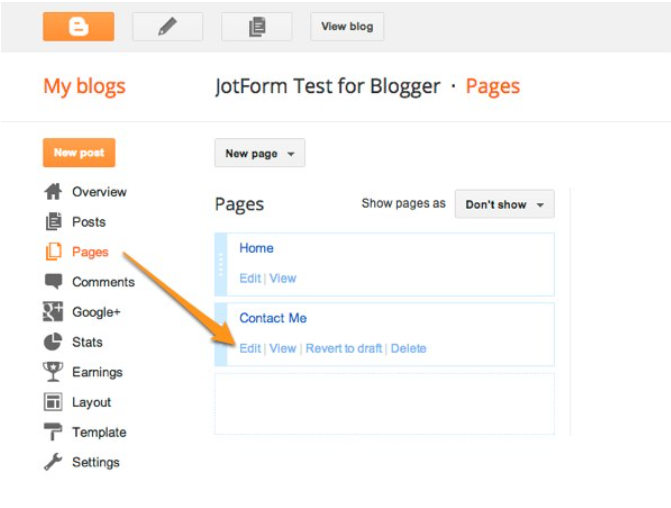Click the orange New post button
This screenshot has height=508, width=671.
point(79,152)
